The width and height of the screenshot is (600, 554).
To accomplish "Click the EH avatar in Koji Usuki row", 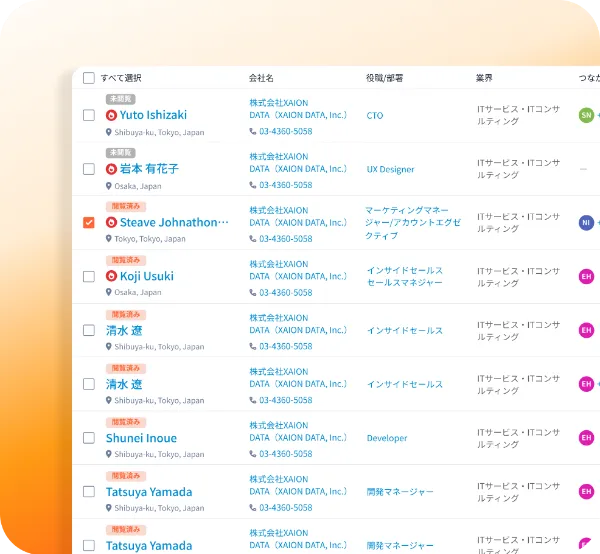I will pyautogui.click(x=586, y=276).
